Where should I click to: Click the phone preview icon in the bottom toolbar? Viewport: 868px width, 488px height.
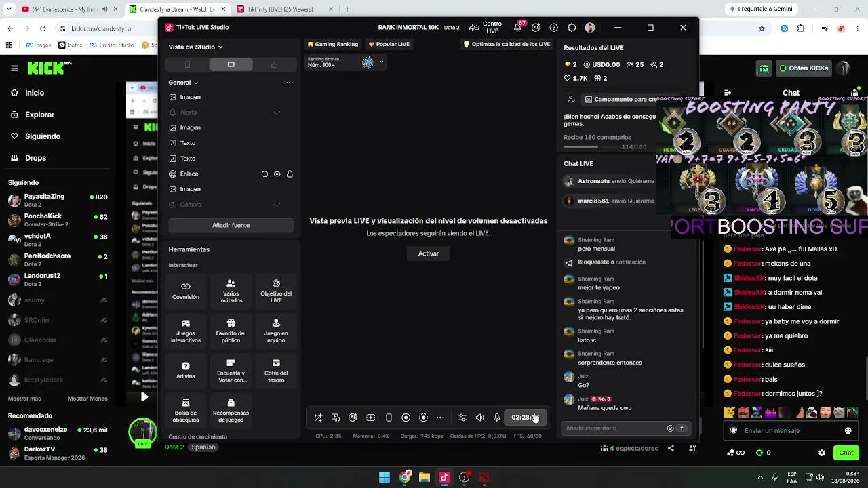(x=389, y=418)
